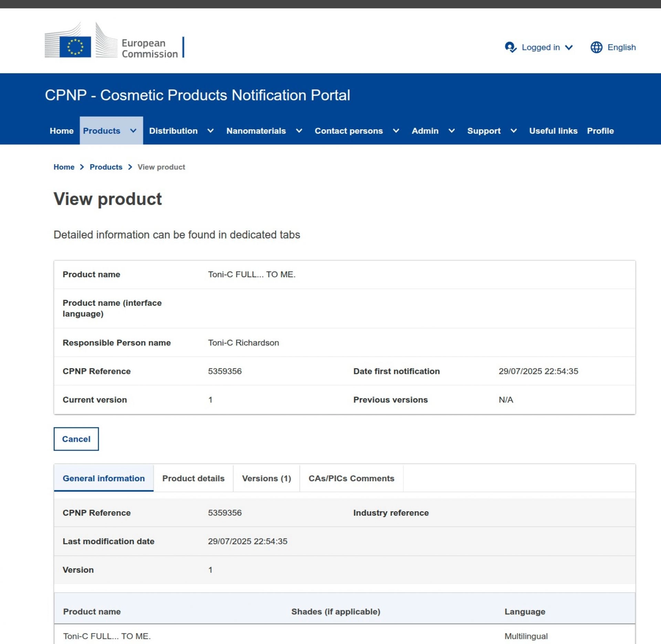Switch to the Versions (1) tab
Viewport: 661px width, 644px height.
click(266, 479)
